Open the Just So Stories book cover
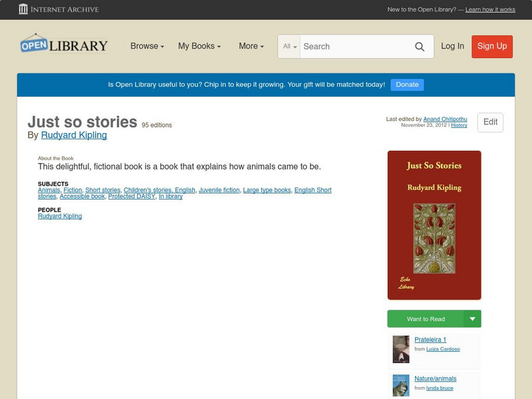The height and width of the screenshot is (399, 532). click(434, 225)
